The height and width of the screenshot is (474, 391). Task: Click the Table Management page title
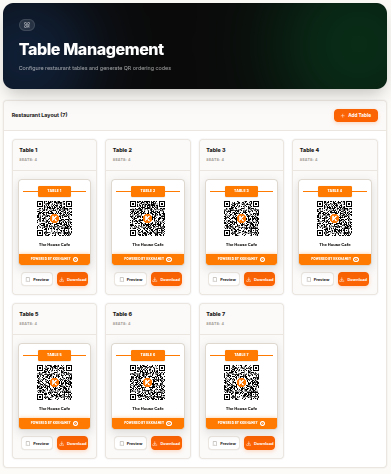point(91,49)
